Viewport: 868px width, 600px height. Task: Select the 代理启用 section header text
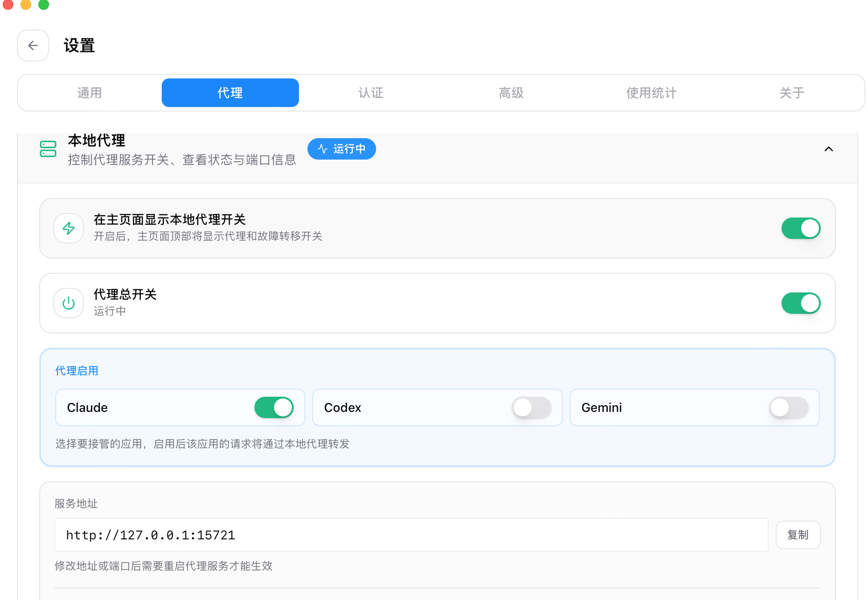76,370
